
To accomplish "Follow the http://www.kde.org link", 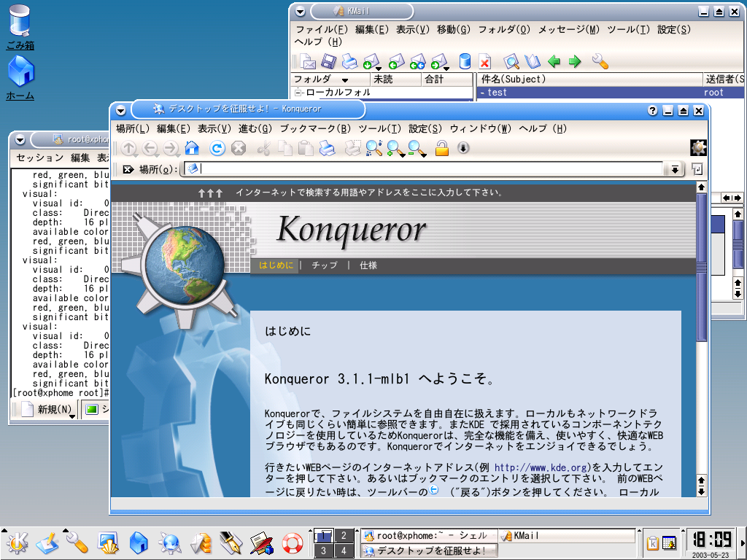I will (542, 467).
